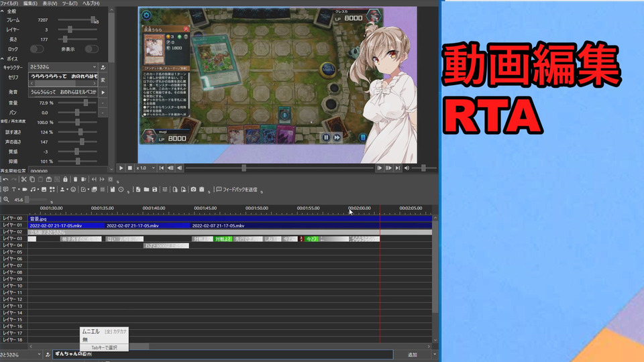Open the ファイル(F) menu

[x=9, y=3]
